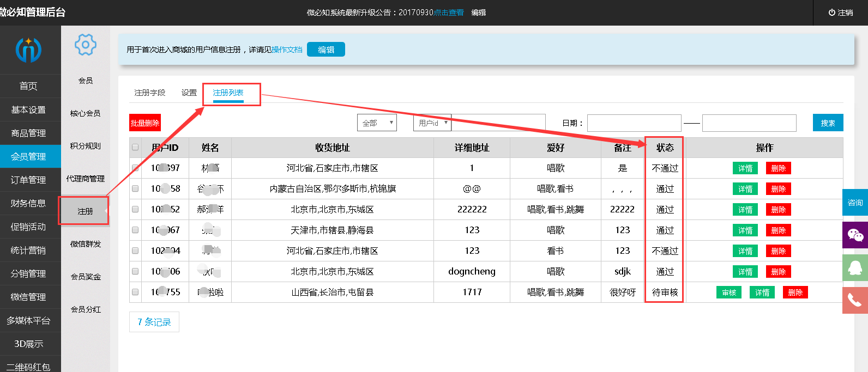The width and height of the screenshot is (868, 372).
Task: Click the blue logo in the sidebar
Action: tap(28, 50)
